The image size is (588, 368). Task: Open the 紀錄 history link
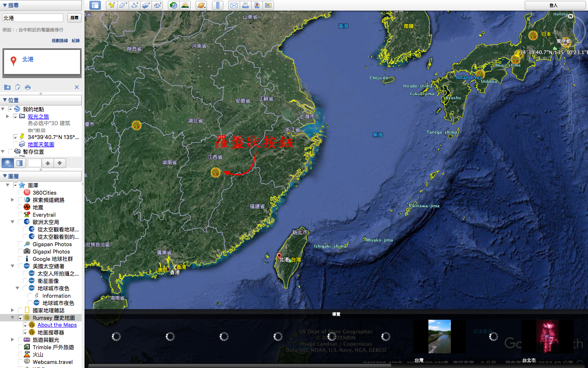click(x=76, y=41)
